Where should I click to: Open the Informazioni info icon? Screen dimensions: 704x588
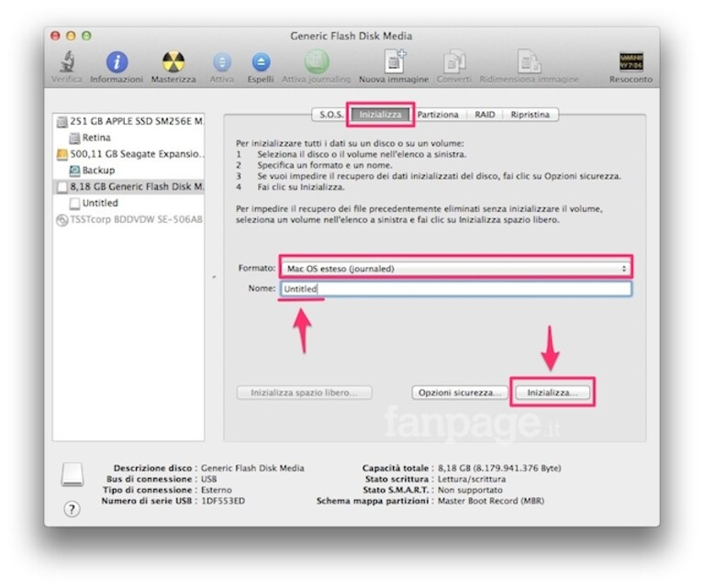point(117,61)
